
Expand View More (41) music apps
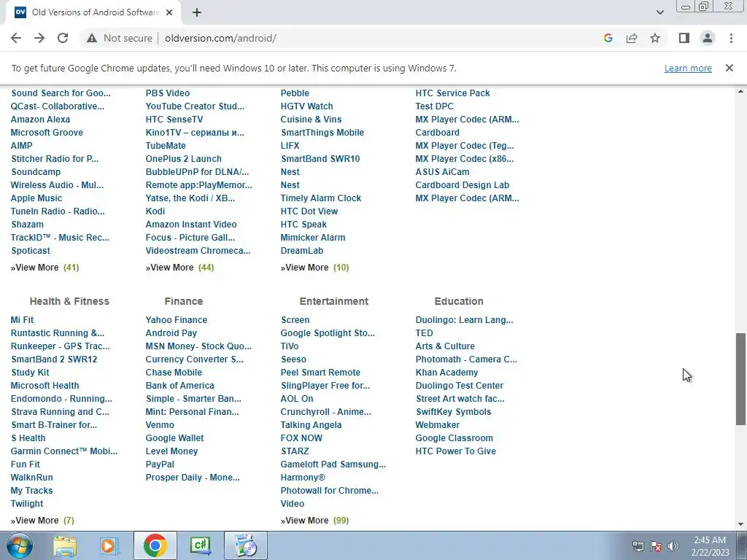44,268
